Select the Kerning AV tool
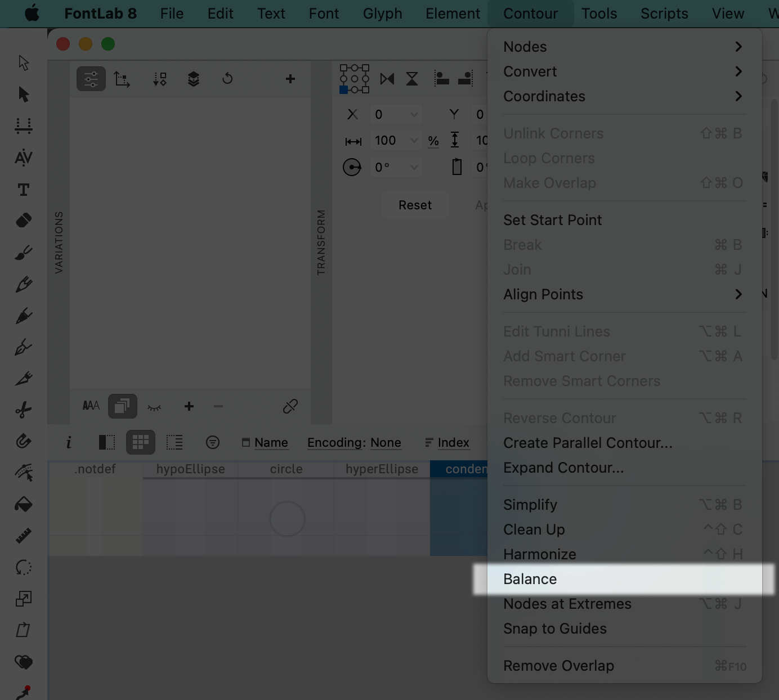The height and width of the screenshot is (700, 779). 24,158
